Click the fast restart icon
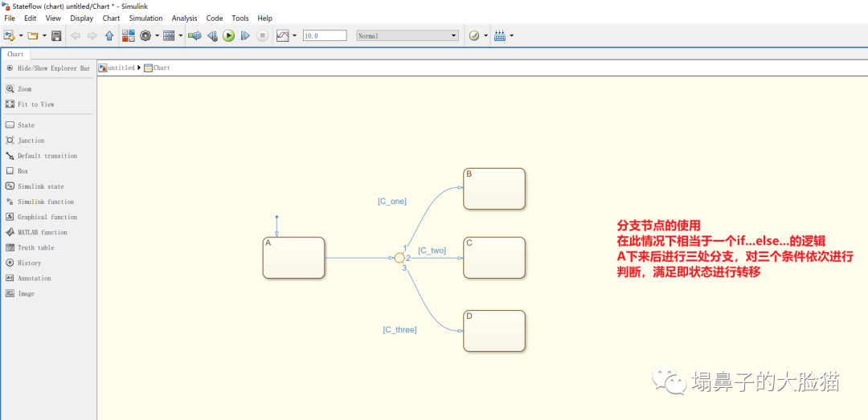 (x=194, y=36)
